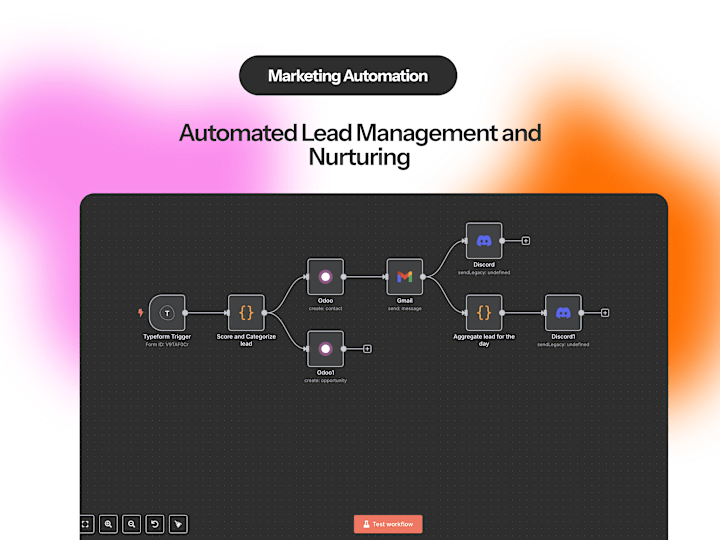Click the 'create: contact' subtitle
The height and width of the screenshot is (540, 720).
pos(326,309)
